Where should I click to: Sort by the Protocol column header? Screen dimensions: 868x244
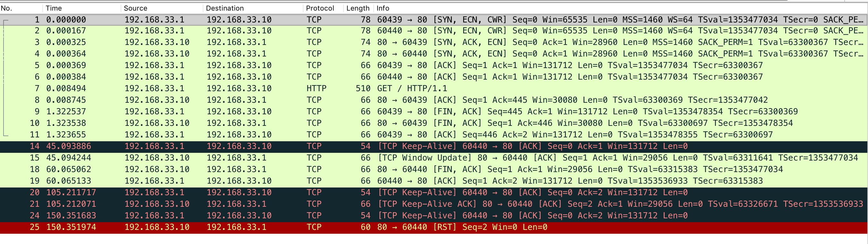point(323,8)
